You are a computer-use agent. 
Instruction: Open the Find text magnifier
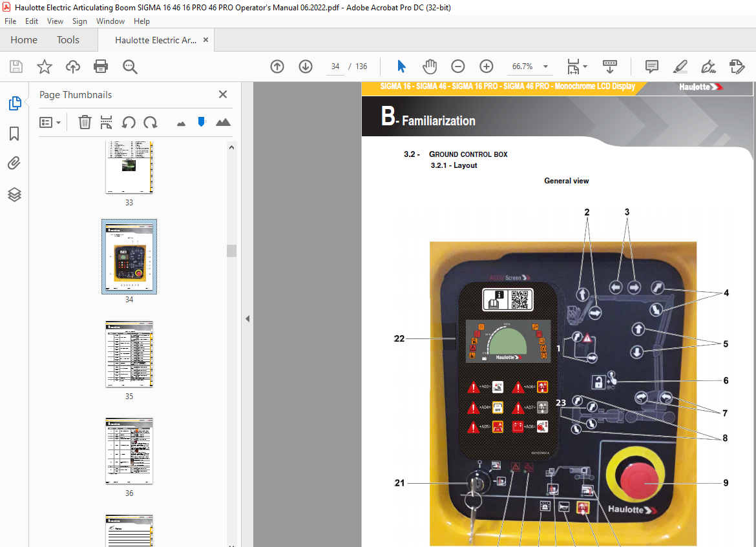pyautogui.click(x=130, y=67)
